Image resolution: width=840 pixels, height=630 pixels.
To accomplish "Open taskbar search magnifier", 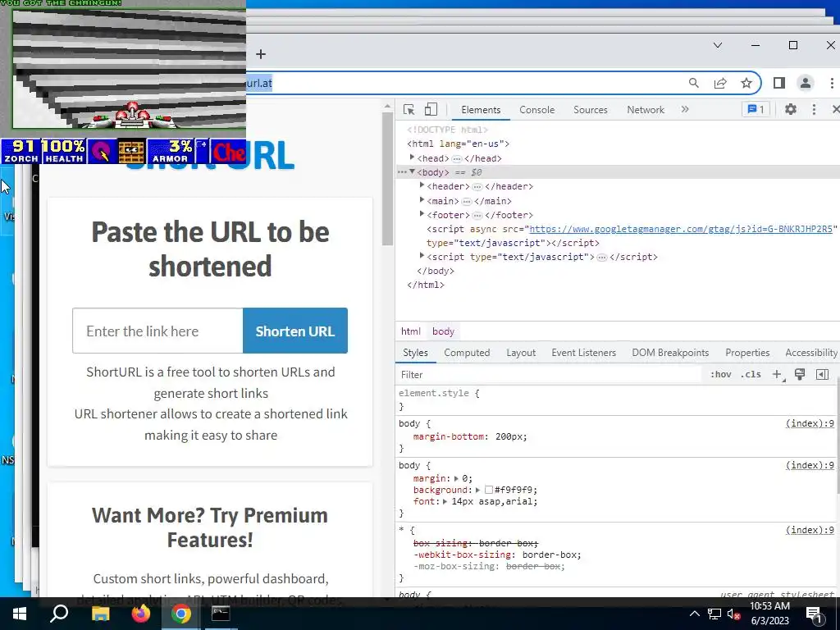I will coord(59,614).
